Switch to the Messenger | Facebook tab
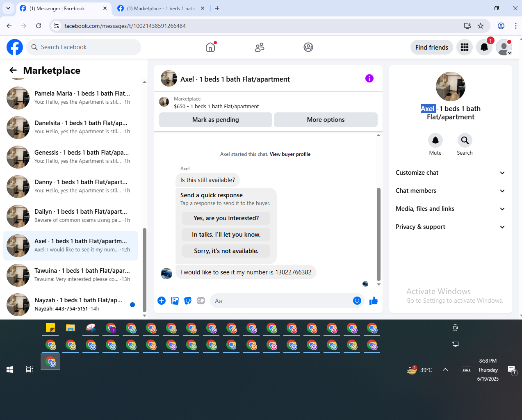This screenshot has width=522, height=420. (x=64, y=9)
